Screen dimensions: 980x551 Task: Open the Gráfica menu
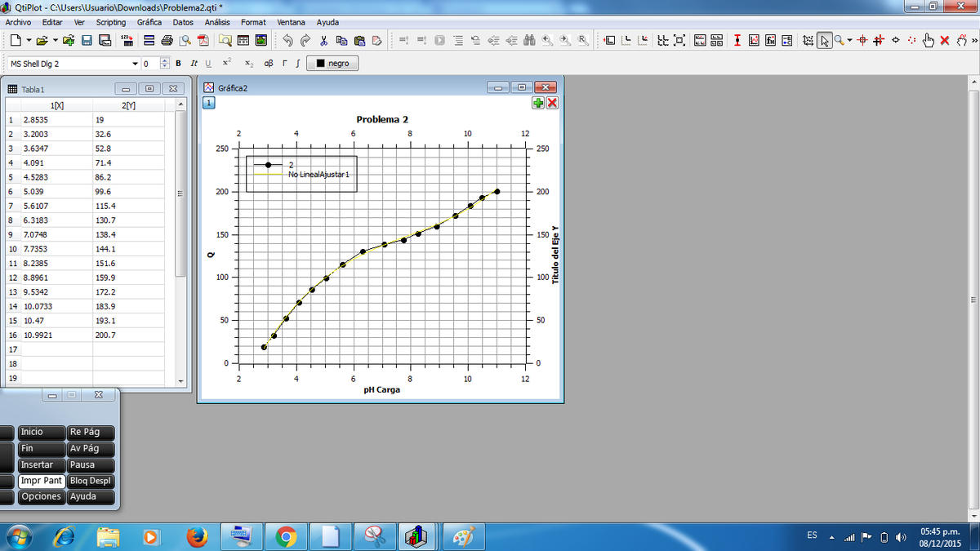tap(149, 22)
